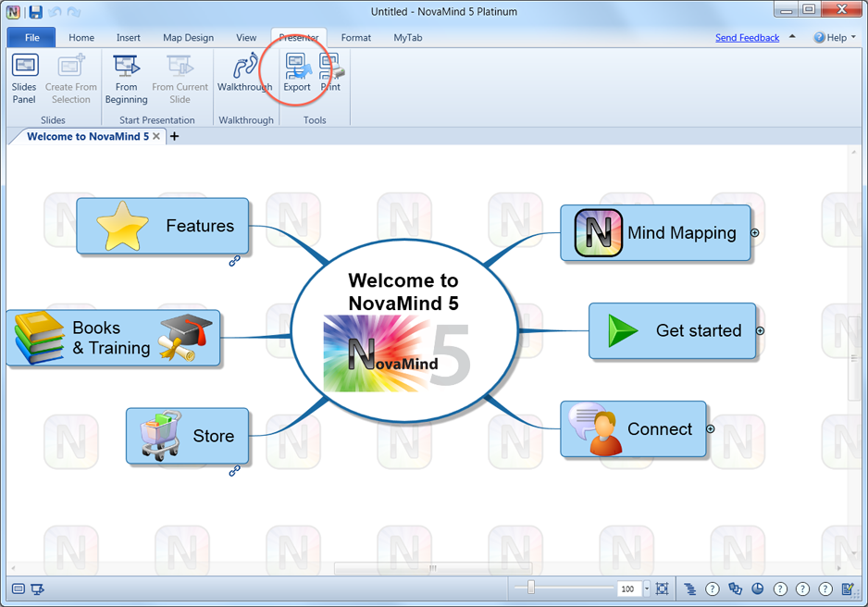This screenshot has width=868, height=607.
Task: Select the 'Get started' topic text
Action: [699, 330]
